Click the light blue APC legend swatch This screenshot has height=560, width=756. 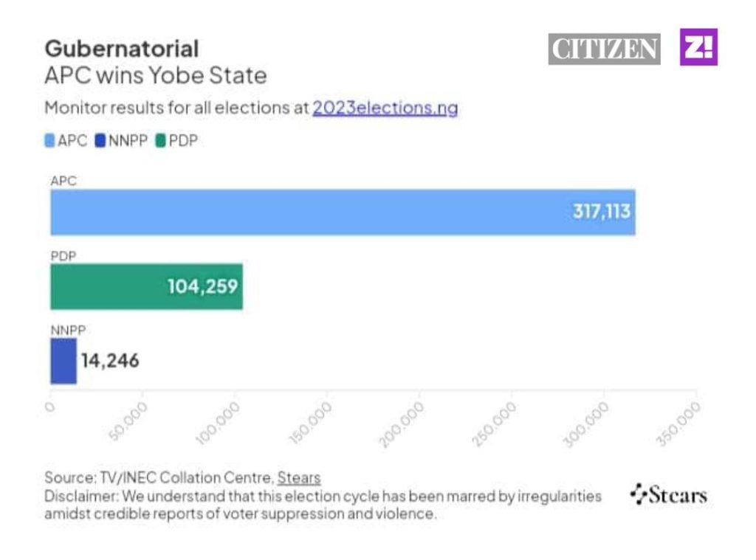click(50, 140)
